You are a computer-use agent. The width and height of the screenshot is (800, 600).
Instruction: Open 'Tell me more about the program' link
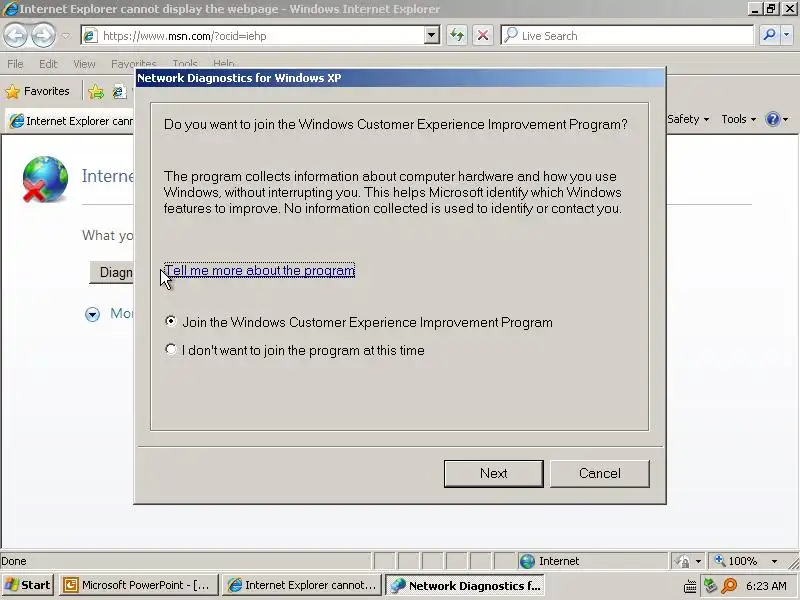(x=260, y=270)
